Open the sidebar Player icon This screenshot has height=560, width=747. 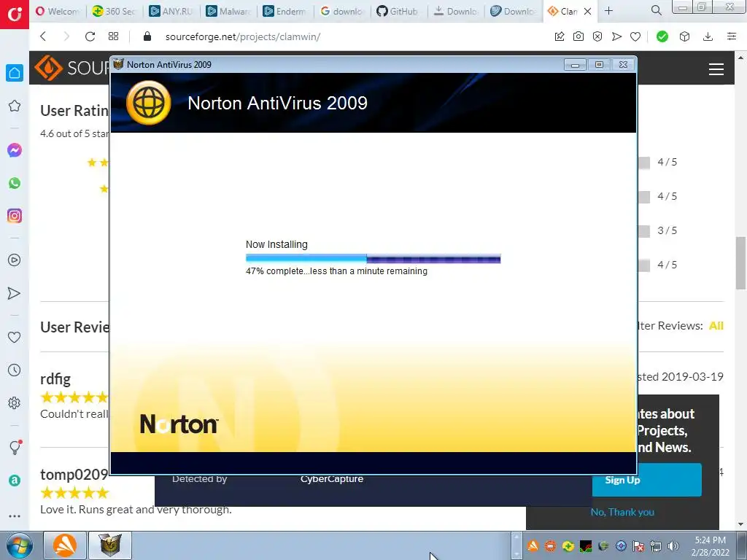click(15, 260)
